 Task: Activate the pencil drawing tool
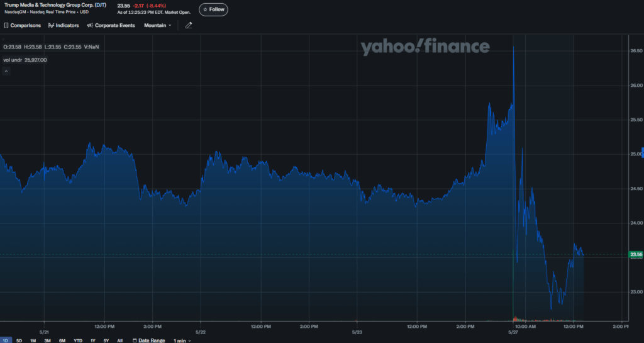coord(189,25)
